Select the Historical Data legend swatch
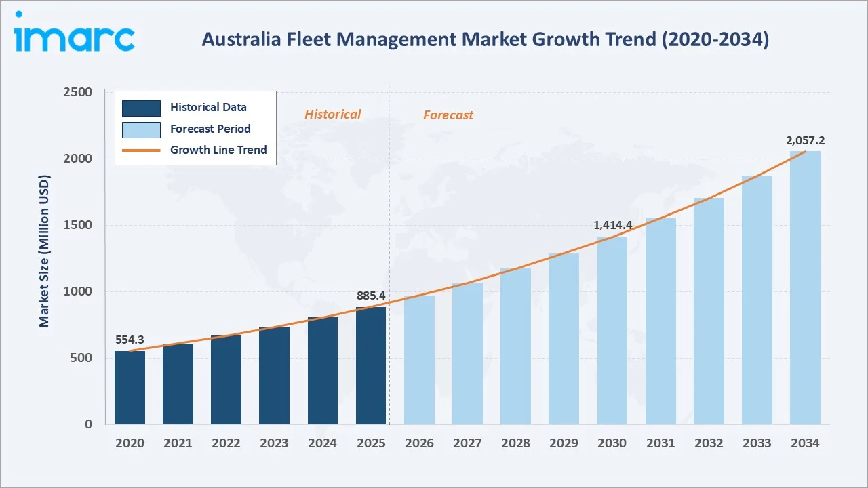Image resolution: width=868 pixels, height=488 pixels. pos(141,108)
